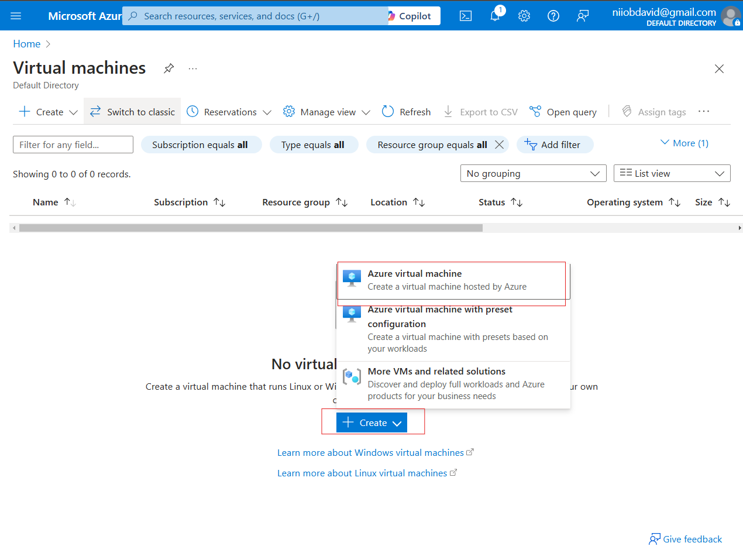This screenshot has height=560, width=743.
Task: Expand the Reservations dropdown
Action: [x=229, y=112]
